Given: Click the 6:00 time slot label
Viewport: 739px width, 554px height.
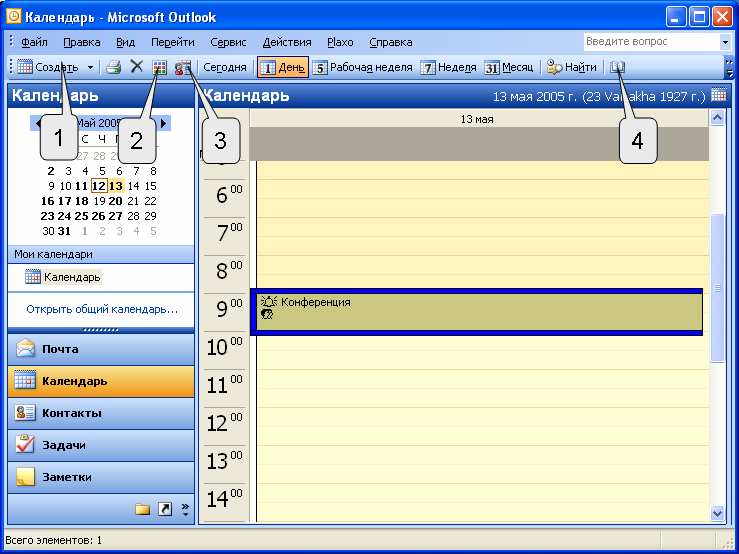Looking at the screenshot, I should click(x=229, y=195).
